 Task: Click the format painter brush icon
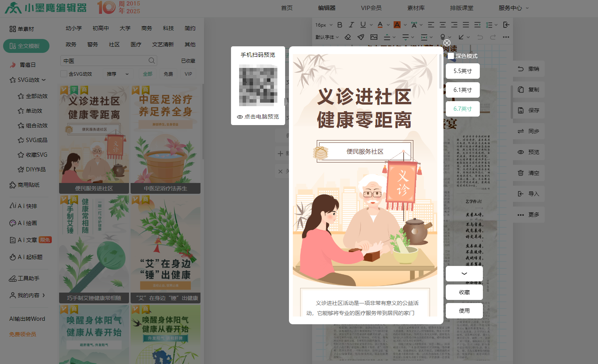[360, 37]
